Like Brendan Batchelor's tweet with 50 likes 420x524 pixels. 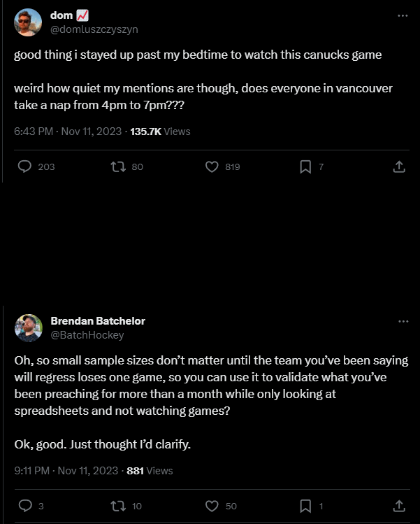212,505
